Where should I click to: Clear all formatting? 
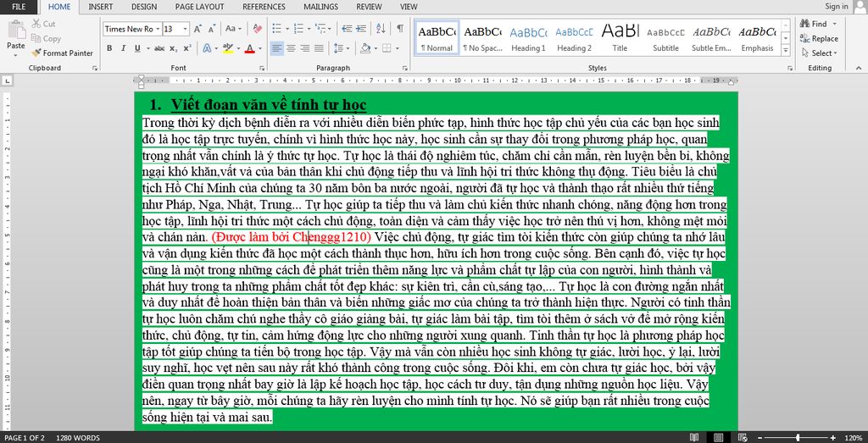point(257,29)
